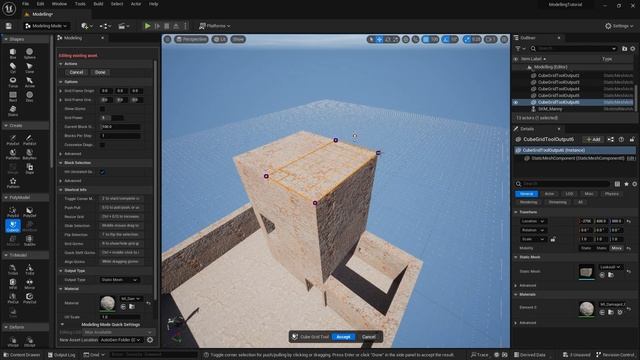Open the PolyCut tool

point(29,298)
